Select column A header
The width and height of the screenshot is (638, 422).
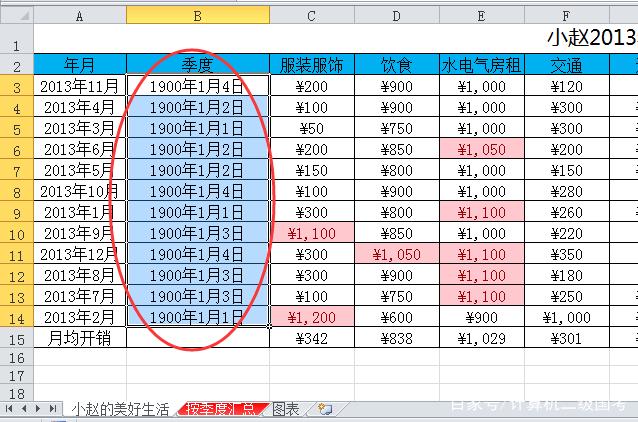click(x=80, y=15)
